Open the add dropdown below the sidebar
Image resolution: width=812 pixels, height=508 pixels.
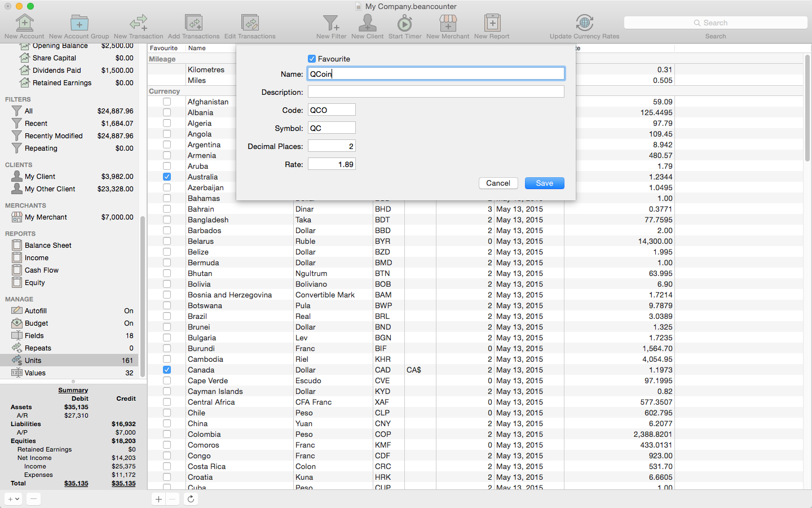(14, 498)
